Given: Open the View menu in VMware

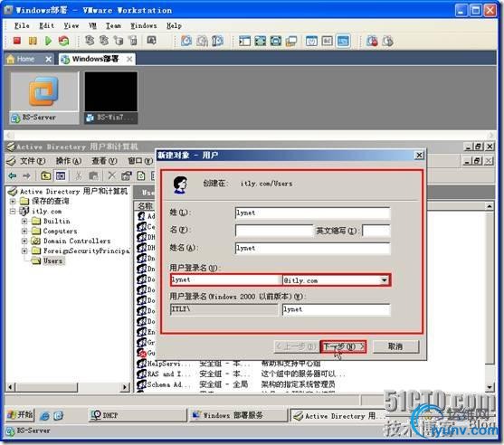Looking at the screenshot, I should coord(71,25).
